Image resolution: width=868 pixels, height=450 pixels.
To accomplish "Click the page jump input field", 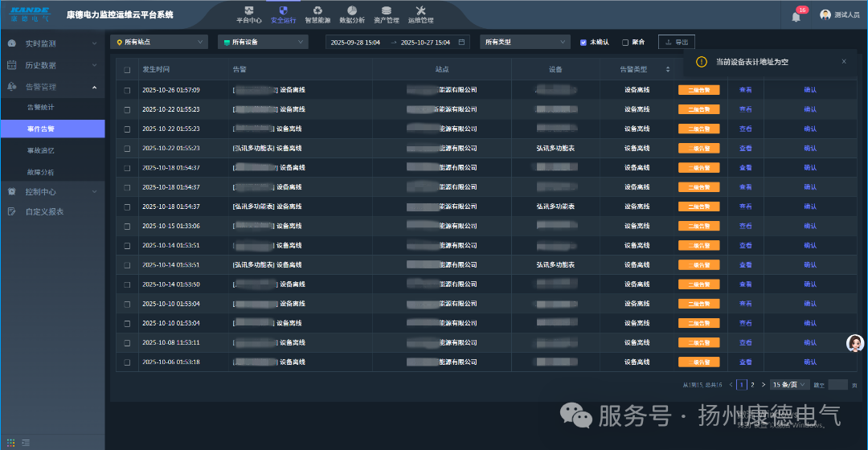I will (837, 385).
